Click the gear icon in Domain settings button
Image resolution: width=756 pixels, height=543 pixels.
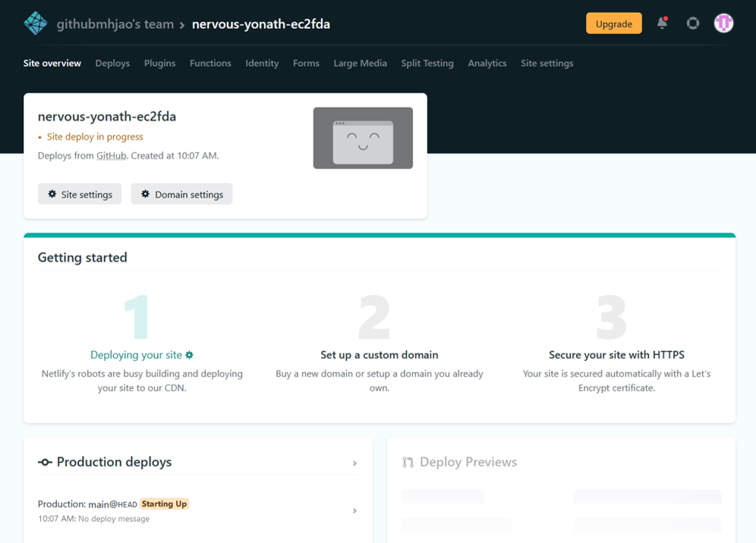point(145,194)
